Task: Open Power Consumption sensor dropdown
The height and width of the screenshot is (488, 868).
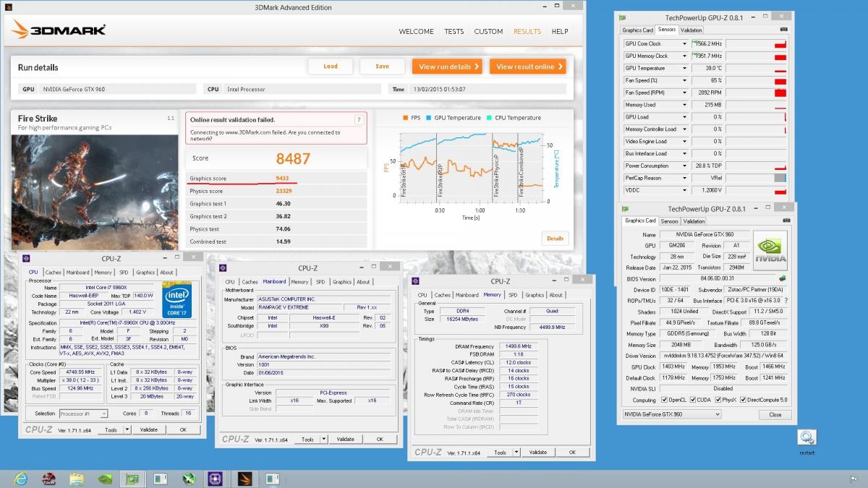Action: [x=684, y=166]
